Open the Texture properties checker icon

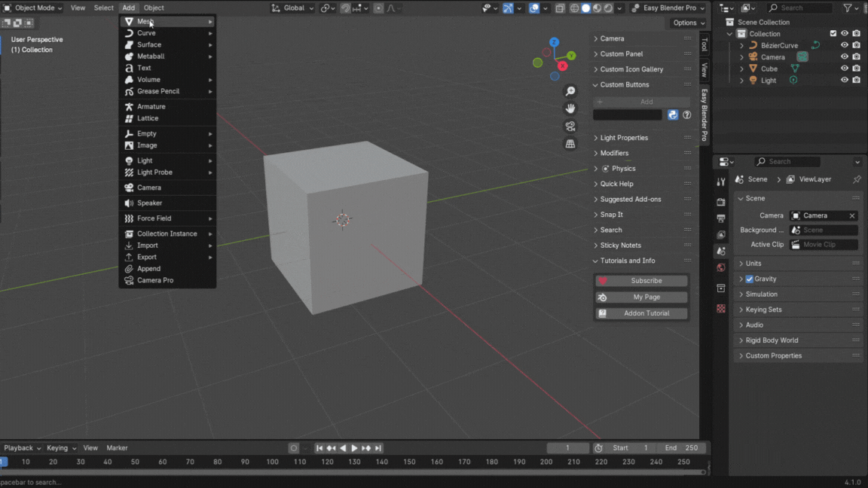click(x=721, y=309)
